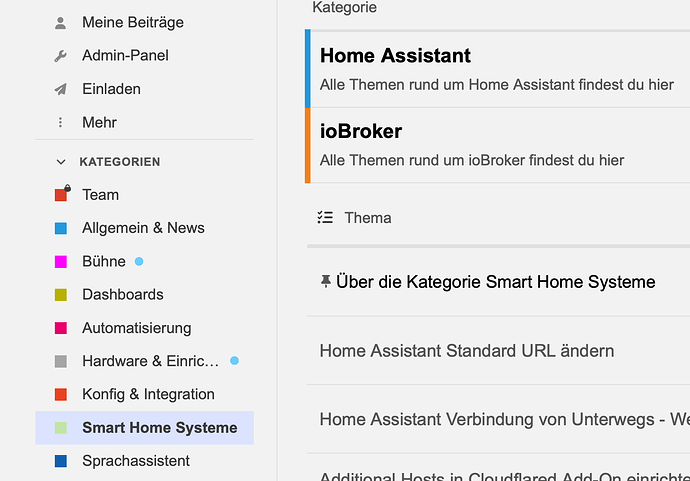Open the Home Assistant subcategory
Viewport: 690px width, 481px height.
[x=395, y=55]
